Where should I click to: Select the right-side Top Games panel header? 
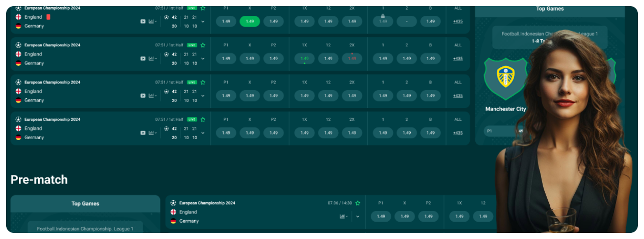[x=550, y=9]
